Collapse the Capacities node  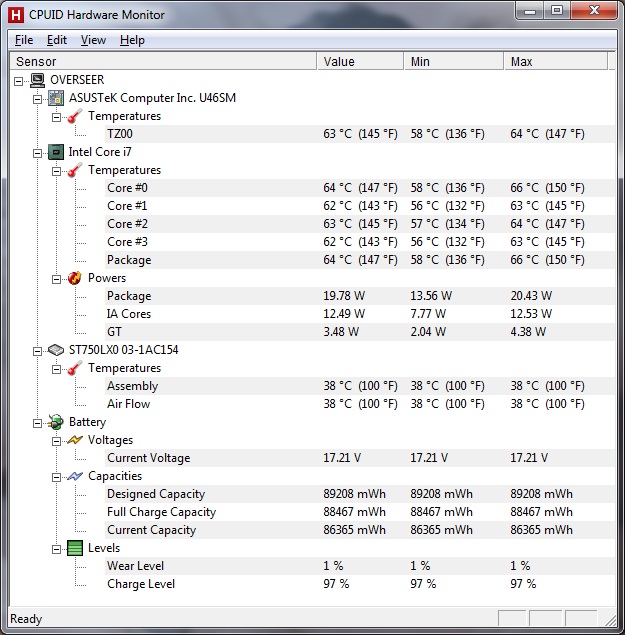click(x=56, y=477)
